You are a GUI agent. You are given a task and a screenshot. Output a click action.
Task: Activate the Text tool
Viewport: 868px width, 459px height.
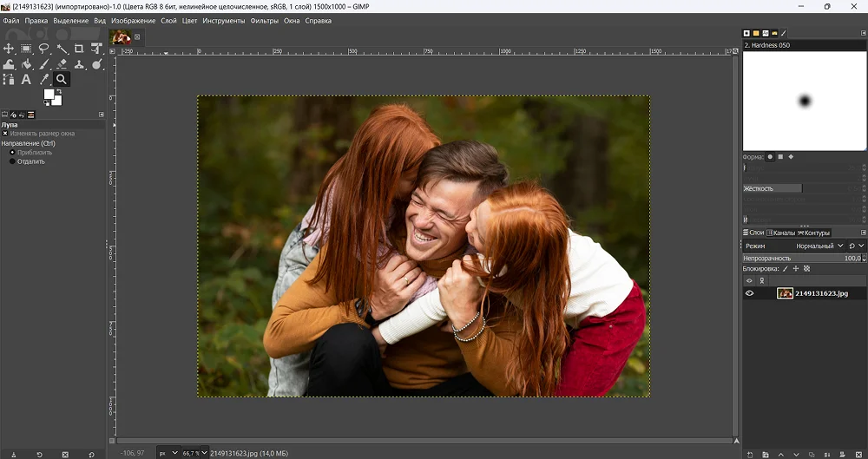pos(27,80)
